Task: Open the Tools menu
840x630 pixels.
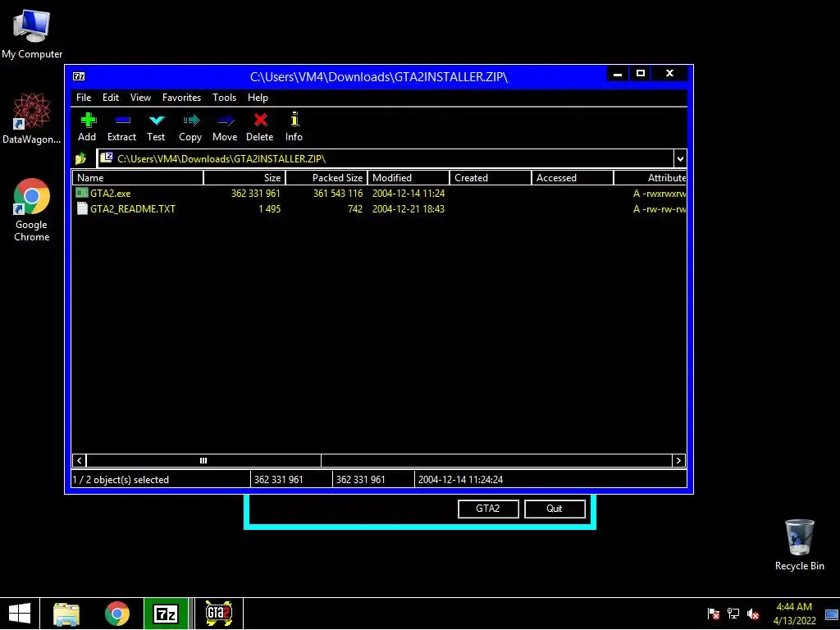Action: point(224,98)
